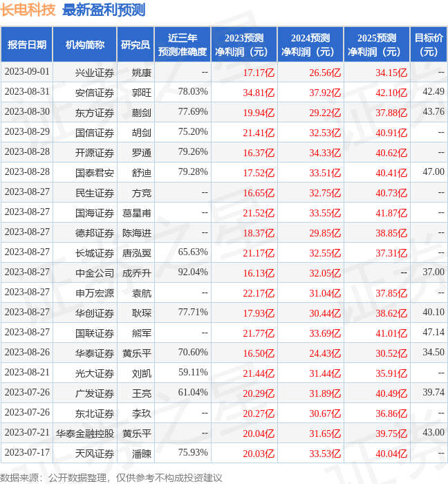Screen dimensions: 448x484
Task: Click the date 2023-08-26
Action: [27, 353]
